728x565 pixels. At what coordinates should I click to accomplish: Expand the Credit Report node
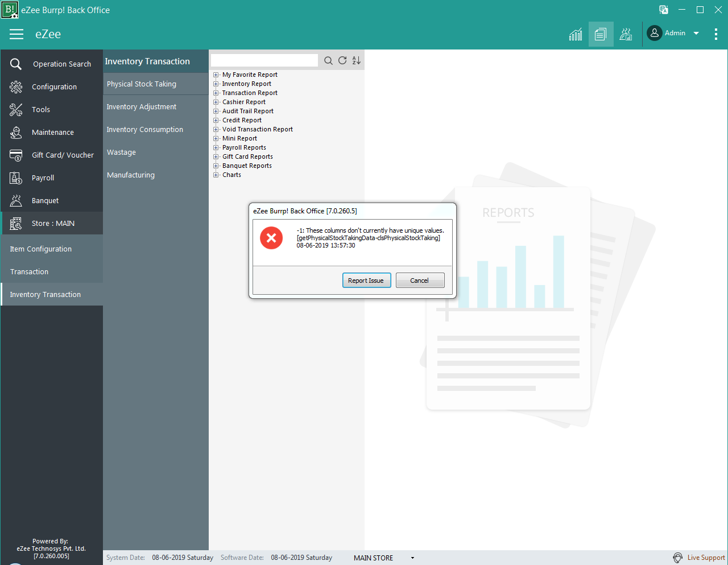click(x=216, y=120)
